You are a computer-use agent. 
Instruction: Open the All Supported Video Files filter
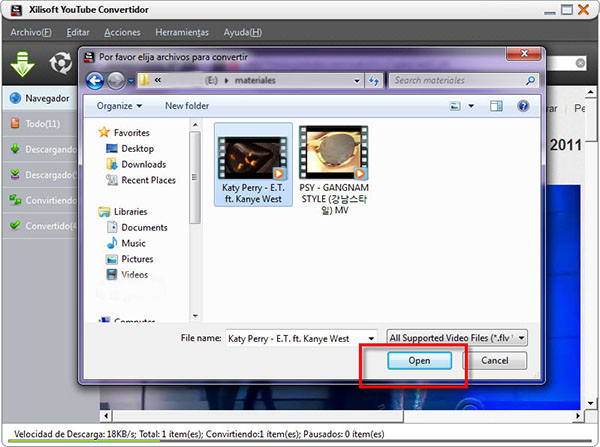pyautogui.click(x=457, y=338)
